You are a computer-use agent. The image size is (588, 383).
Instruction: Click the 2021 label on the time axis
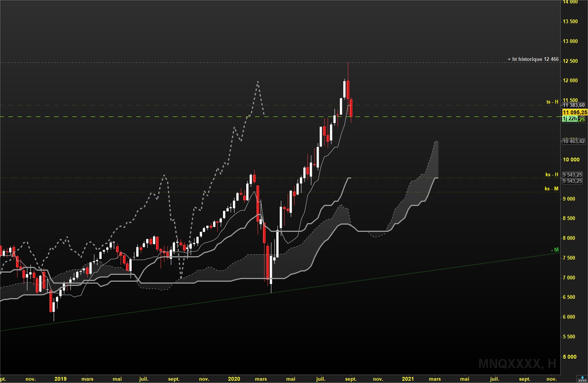click(408, 379)
